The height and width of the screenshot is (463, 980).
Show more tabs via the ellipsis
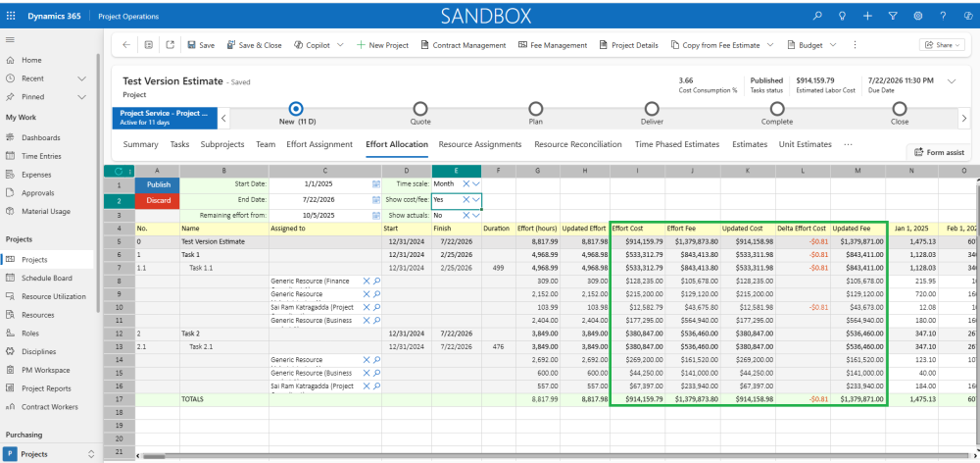click(848, 144)
